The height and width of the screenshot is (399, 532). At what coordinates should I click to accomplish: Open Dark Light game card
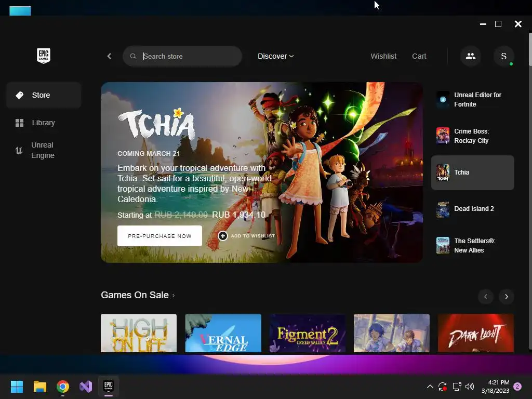(x=476, y=333)
